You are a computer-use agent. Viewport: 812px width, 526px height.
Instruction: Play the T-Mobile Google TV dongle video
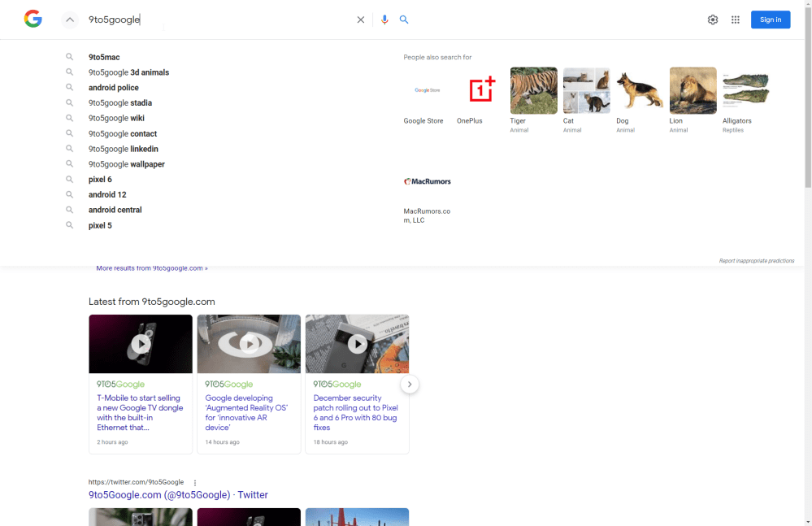tap(141, 344)
